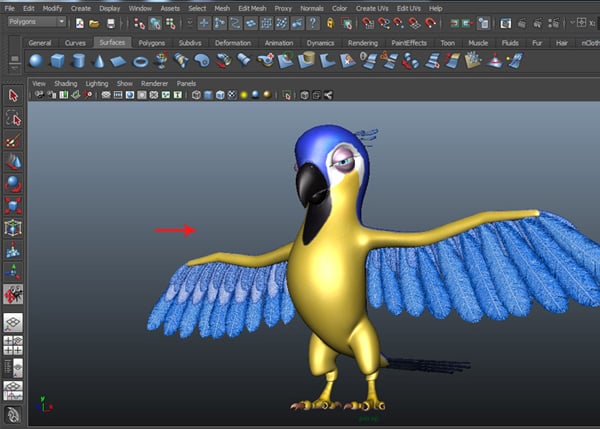Select the NURBS sphere shelf icon
The image size is (600, 429).
[36, 61]
